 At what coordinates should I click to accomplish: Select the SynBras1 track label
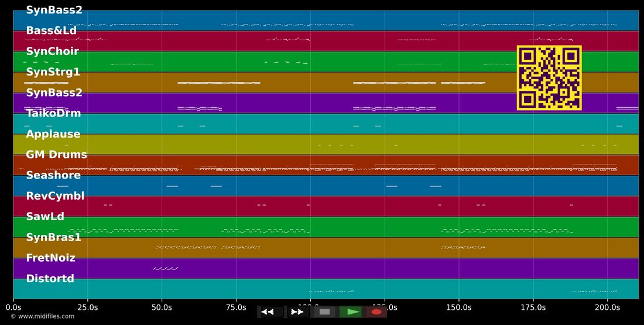coord(54,238)
